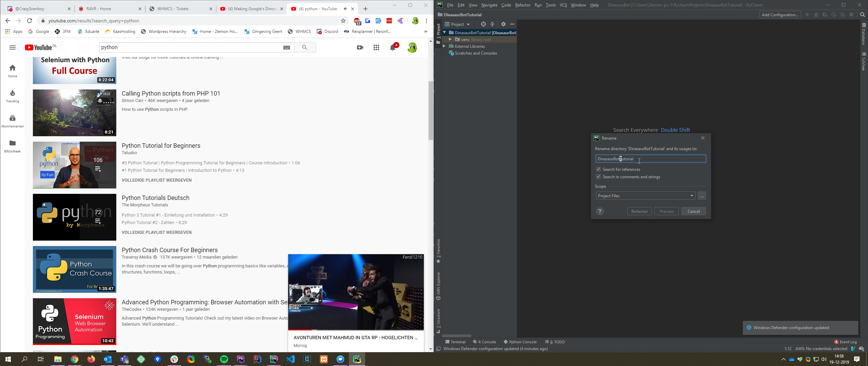This screenshot has height=366, width=868.
Task: Open PyCharm search everywhere magnifier icon
Action: coord(863,15)
